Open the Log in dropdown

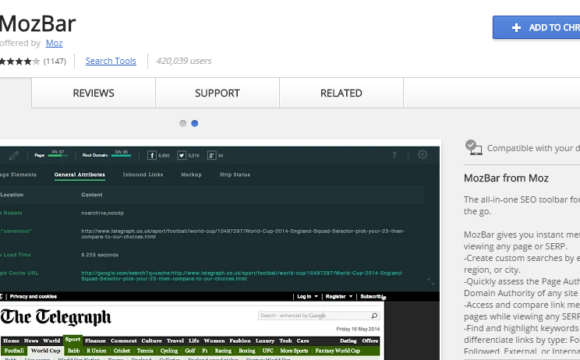point(307,296)
